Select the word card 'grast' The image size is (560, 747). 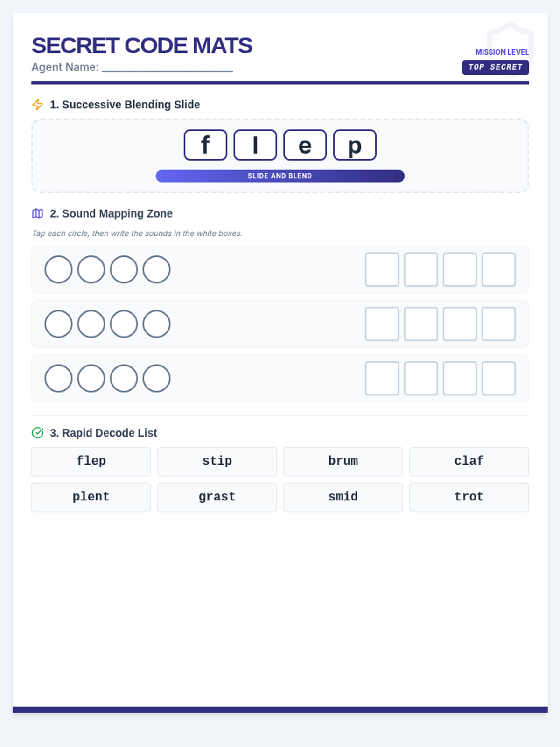(217, 498)
